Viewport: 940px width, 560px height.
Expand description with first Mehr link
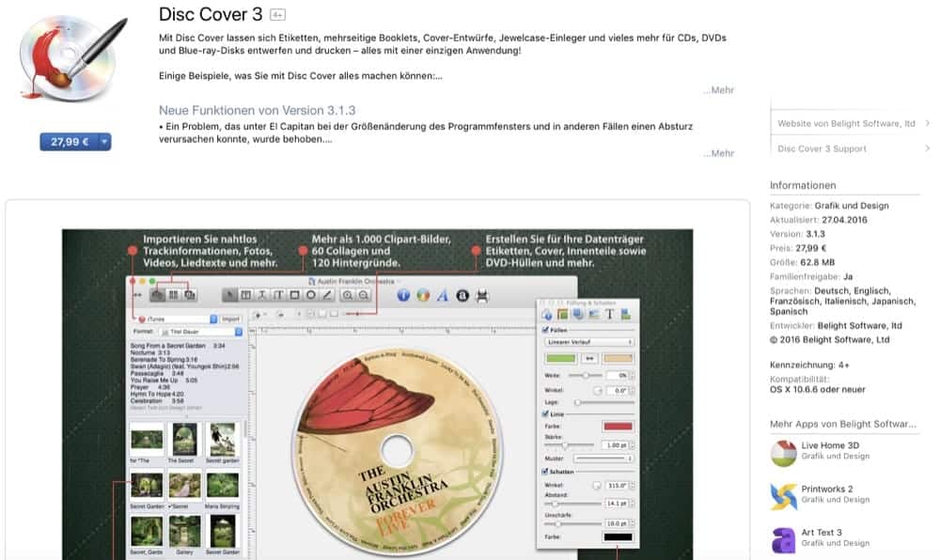(719, 90)
